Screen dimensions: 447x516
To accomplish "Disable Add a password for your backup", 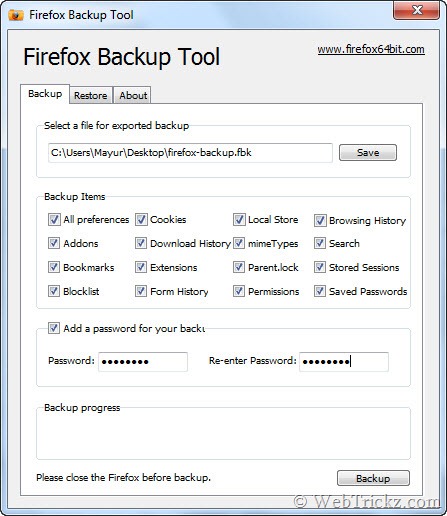I will [54, 328].
